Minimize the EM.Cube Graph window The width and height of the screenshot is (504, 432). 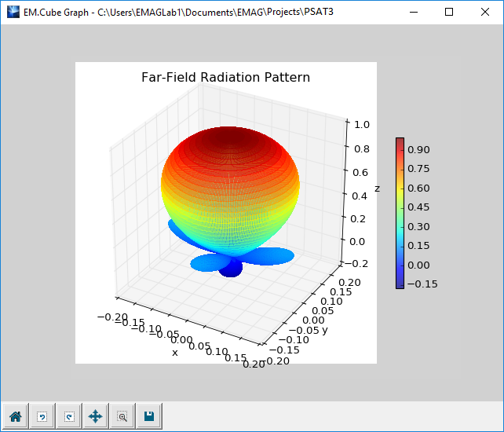[x=413, y=12]
